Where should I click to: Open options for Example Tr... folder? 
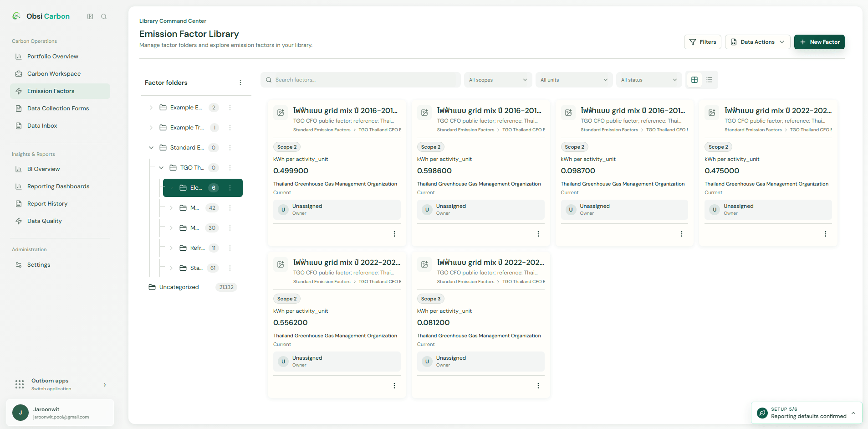[230, 128]
